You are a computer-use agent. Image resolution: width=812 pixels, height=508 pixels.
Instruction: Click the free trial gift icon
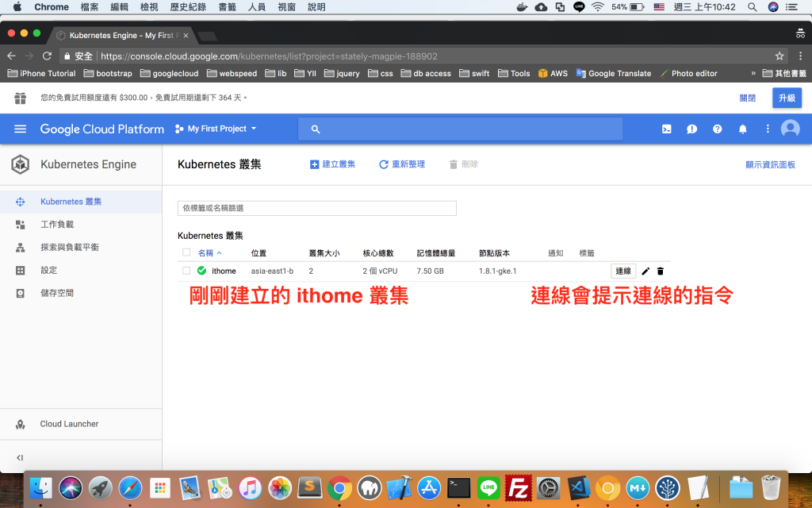click(x=20, y=98)
